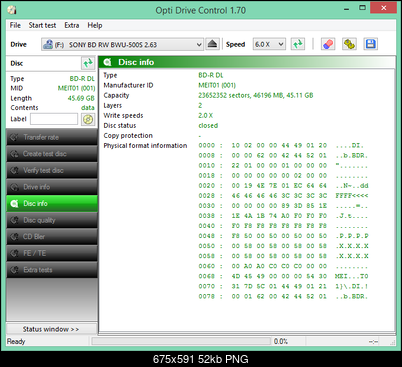Open Create test disc panel
This screenshot has width=402, height=367.
[52, 154]
